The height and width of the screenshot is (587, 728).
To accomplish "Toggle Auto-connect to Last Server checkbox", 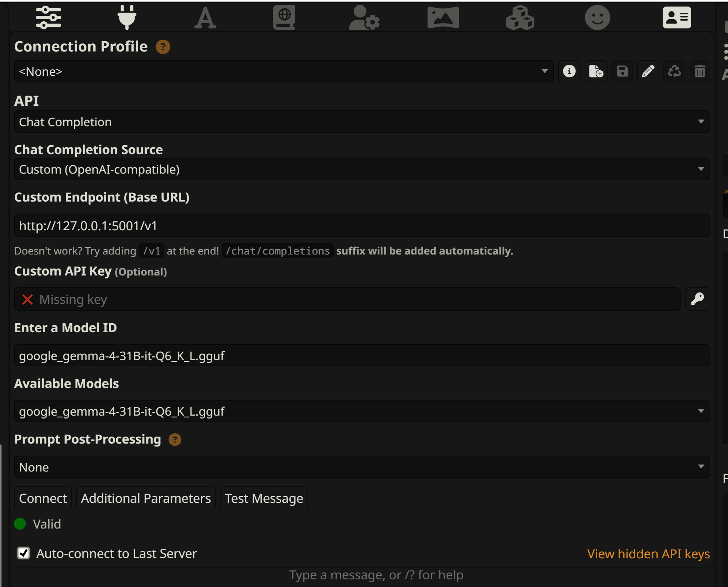I will click(24, 553).
